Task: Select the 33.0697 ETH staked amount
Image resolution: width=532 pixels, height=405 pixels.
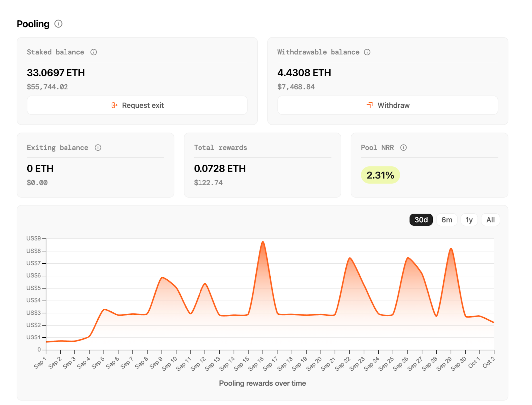Action: point(56,73)
